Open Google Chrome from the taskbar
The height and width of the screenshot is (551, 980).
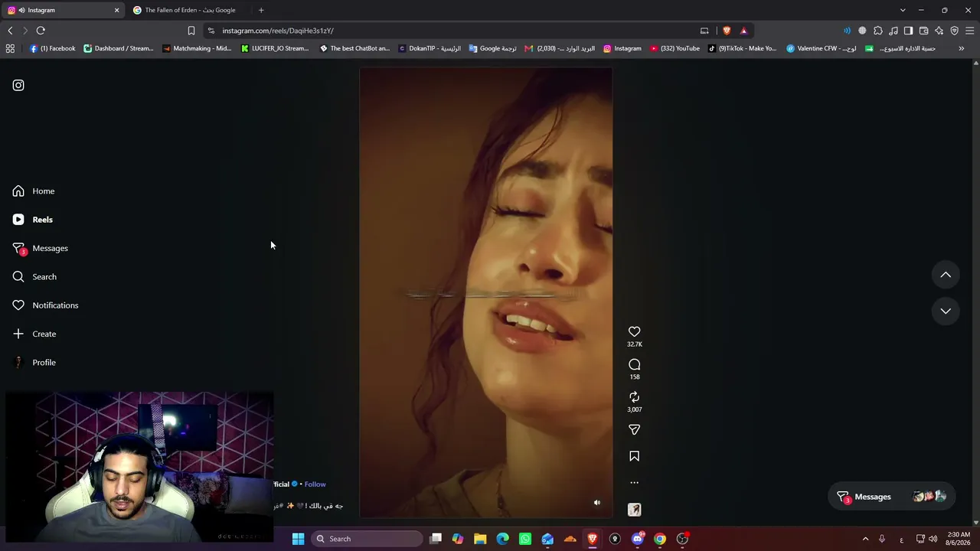tap(660, 539)
